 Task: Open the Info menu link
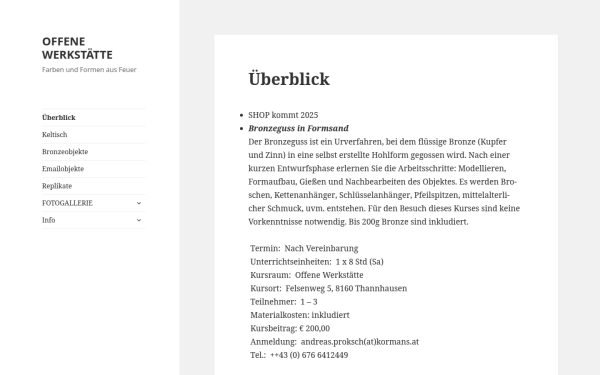pos(49,220)
